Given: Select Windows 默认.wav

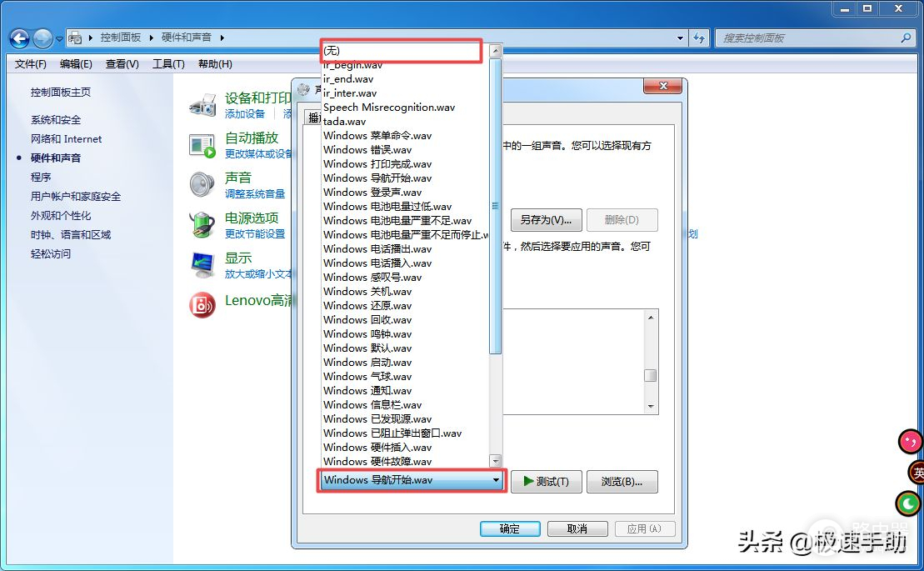Looking at the screenshot, I should [x=406, y=348].
